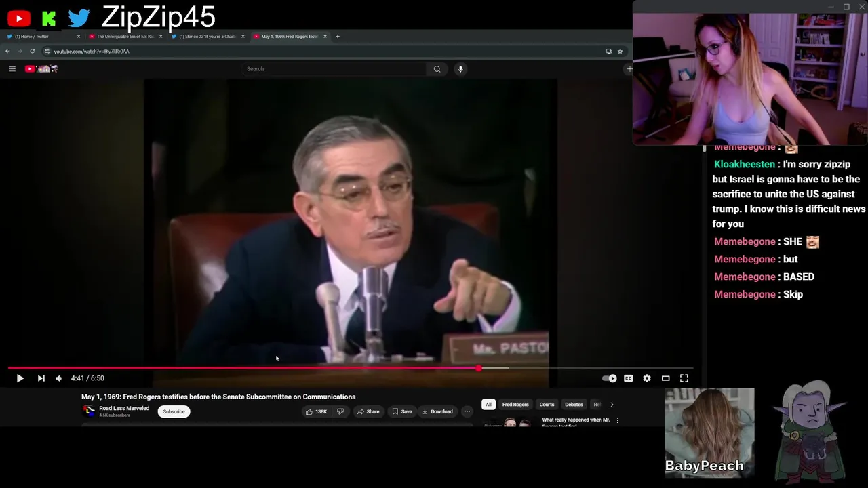View site information icon in address bar
Image resolution: width=868 pixels, height=488 pixels.
click(47, 51)
